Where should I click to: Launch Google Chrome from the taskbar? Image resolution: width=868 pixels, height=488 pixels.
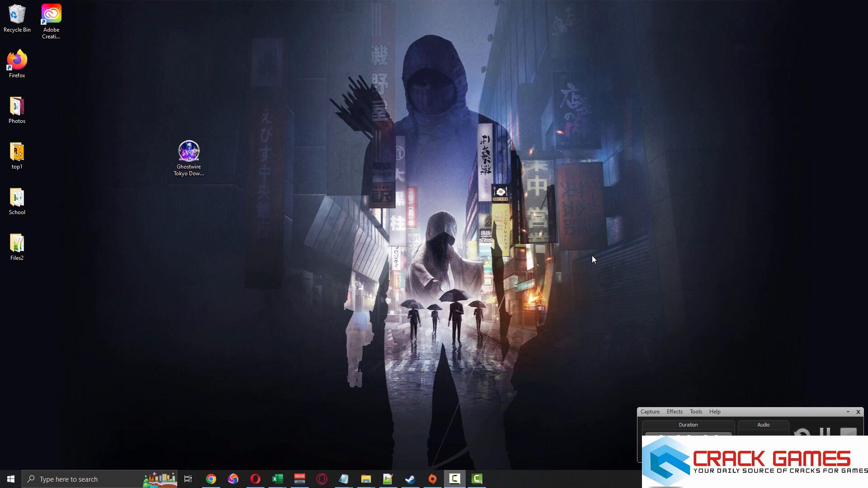point(211,479)
